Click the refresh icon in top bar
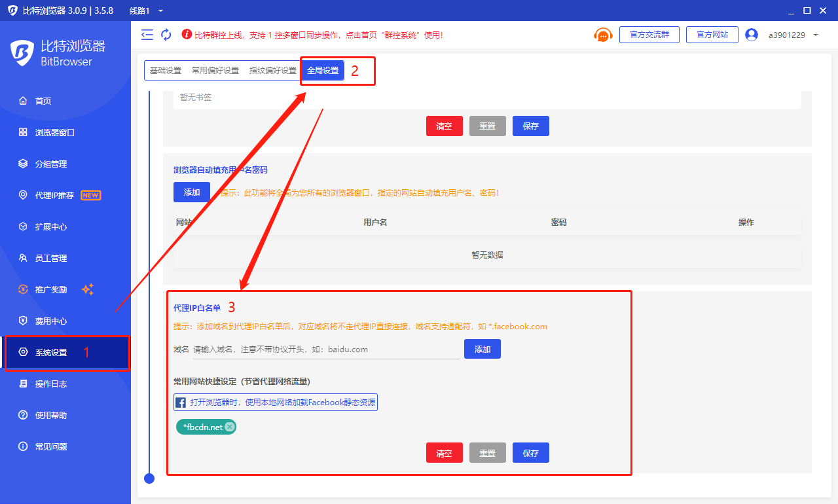 166,35
